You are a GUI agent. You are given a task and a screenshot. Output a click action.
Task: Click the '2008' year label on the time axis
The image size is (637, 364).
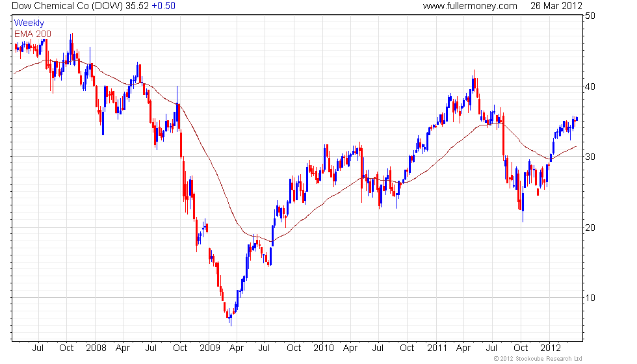(x=96, y=348)
